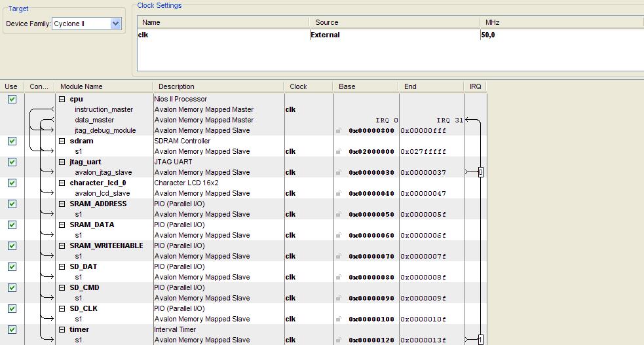Collapse the character_lcd_0 node
The image size is (644, 345).
coord(62,183)
